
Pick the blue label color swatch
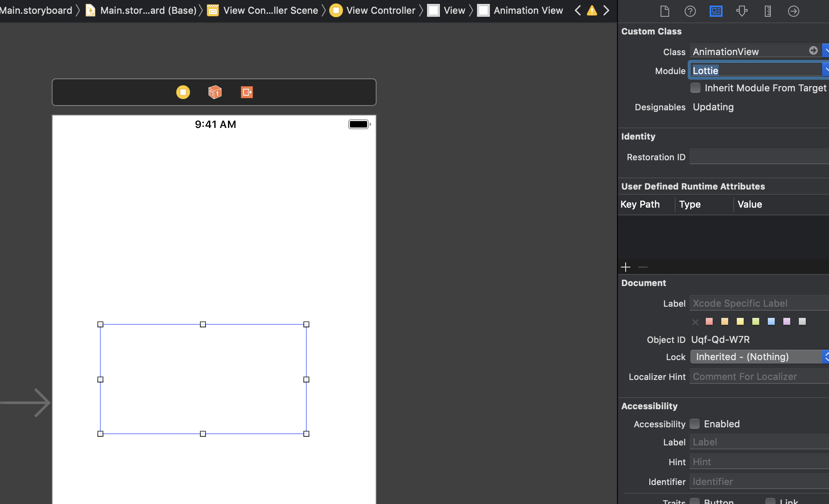(771, 321)
